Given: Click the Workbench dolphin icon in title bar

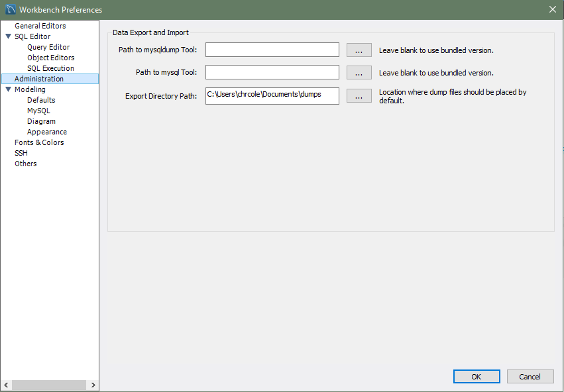Looking at the screenshot, I should pyautogui.click(x=11, y=9).
